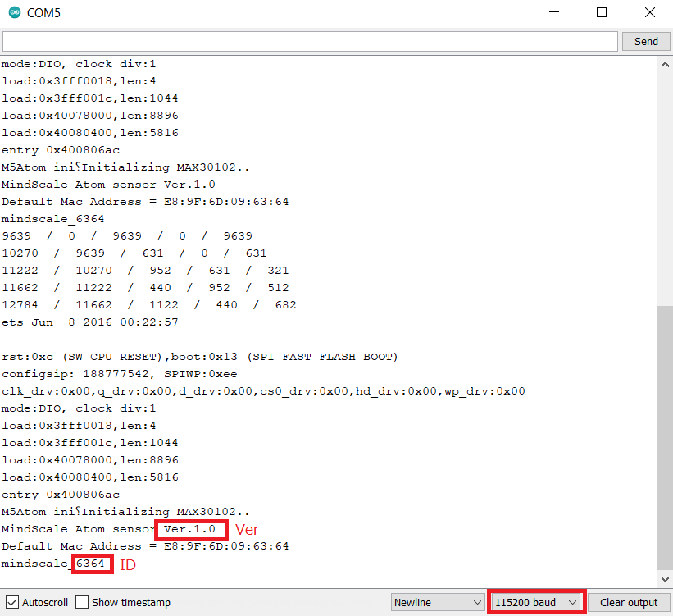Click the ets Jun 8 2016 line
The image size is (673, 616).
pos(90,322)
